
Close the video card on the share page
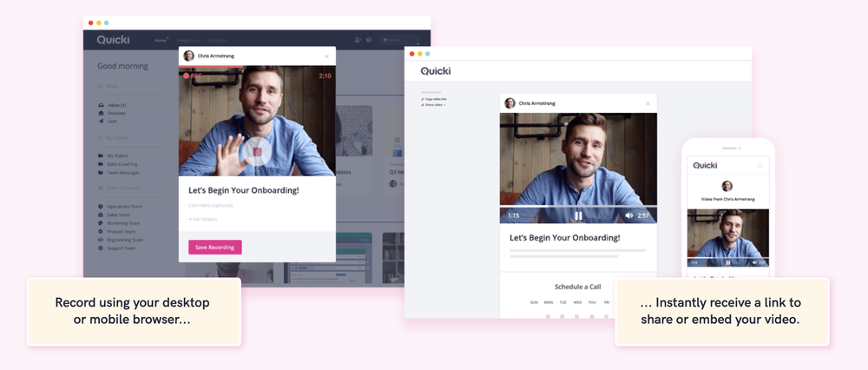(648, 103)
